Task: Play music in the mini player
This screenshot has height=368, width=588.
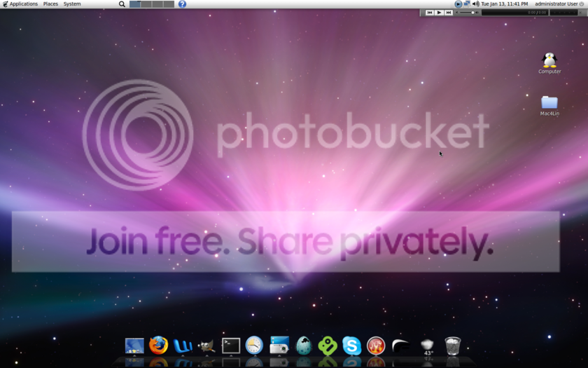Action: 439,13
